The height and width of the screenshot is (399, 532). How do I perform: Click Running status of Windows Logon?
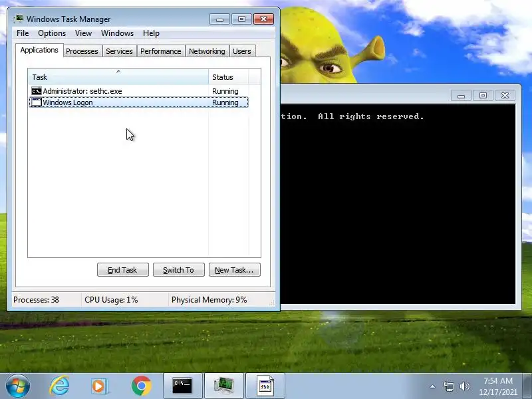(225, 102)
